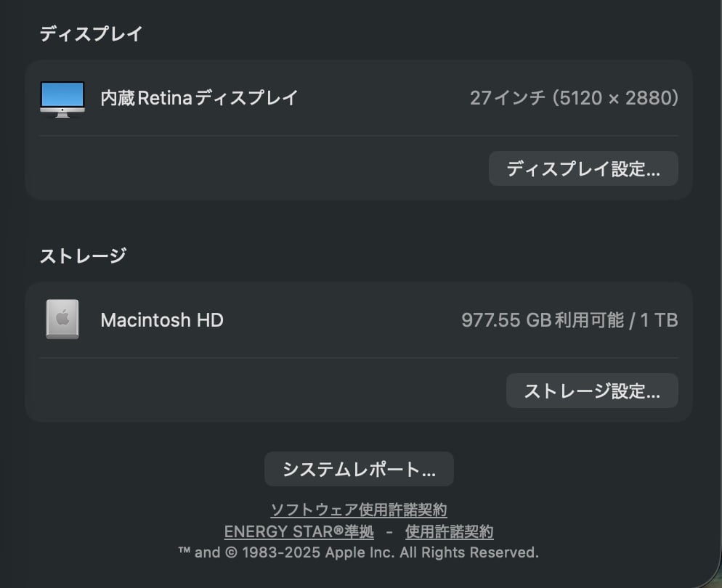Select the Macintosh HD name label
The height and width of the screenshot is (588, 722).
coord(161,320)
